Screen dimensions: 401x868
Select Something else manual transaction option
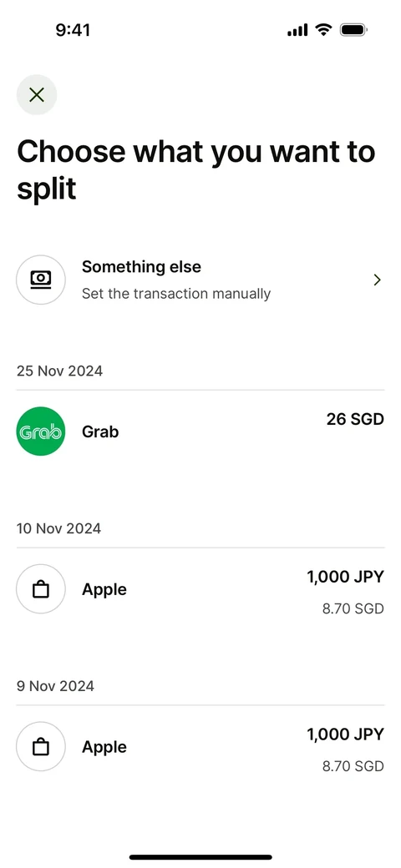(200, 280)
